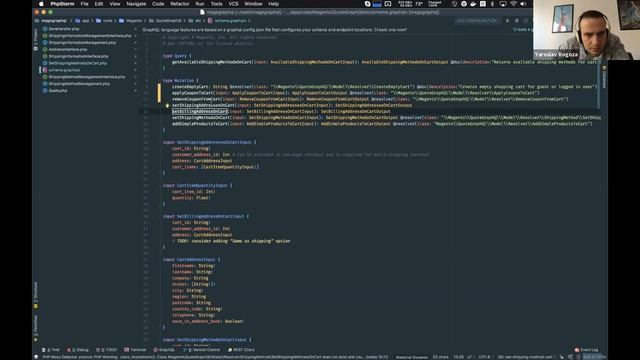640x360 pixels.
Task: Open the Tools menu
Action: pos(216,4)
